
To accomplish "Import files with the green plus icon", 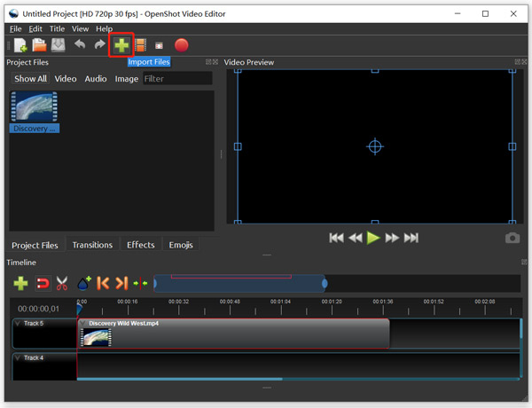I will (x=121, y=45).
